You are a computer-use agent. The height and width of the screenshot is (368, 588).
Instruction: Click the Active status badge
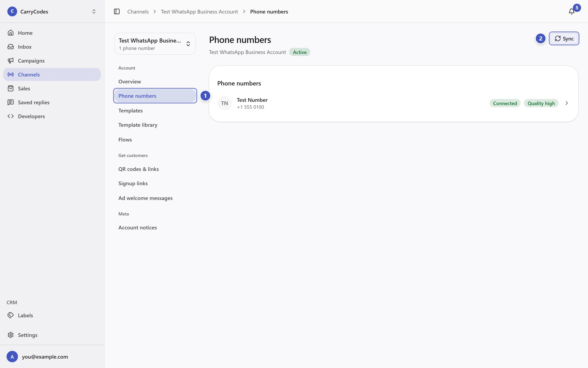[x=300, y=52]
